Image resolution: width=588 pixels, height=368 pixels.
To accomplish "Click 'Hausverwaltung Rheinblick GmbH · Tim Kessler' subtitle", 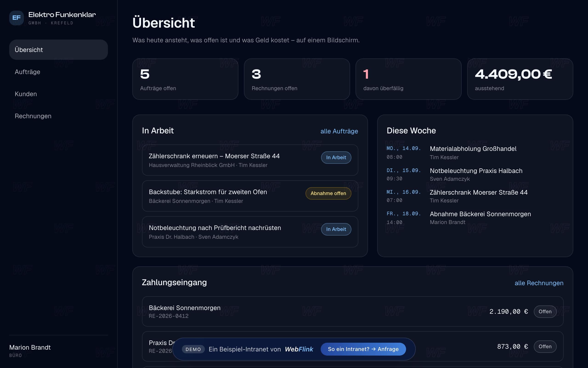I will click(208, 165).
